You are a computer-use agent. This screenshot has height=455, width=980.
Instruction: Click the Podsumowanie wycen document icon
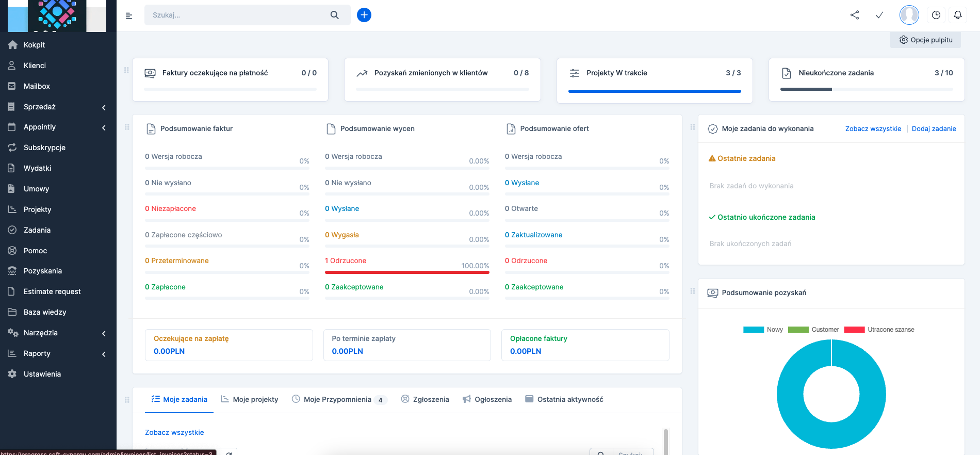[331, 129]
